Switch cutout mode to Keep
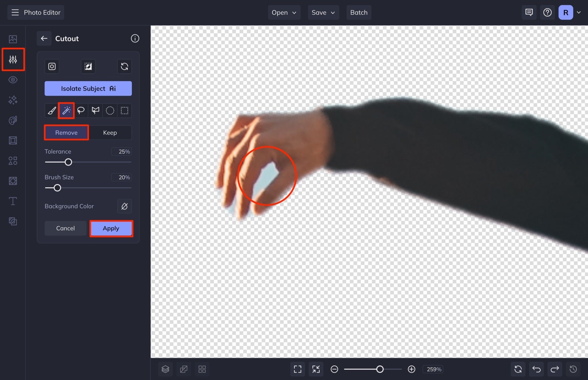588x380 pixels. (x=110, y=132)
